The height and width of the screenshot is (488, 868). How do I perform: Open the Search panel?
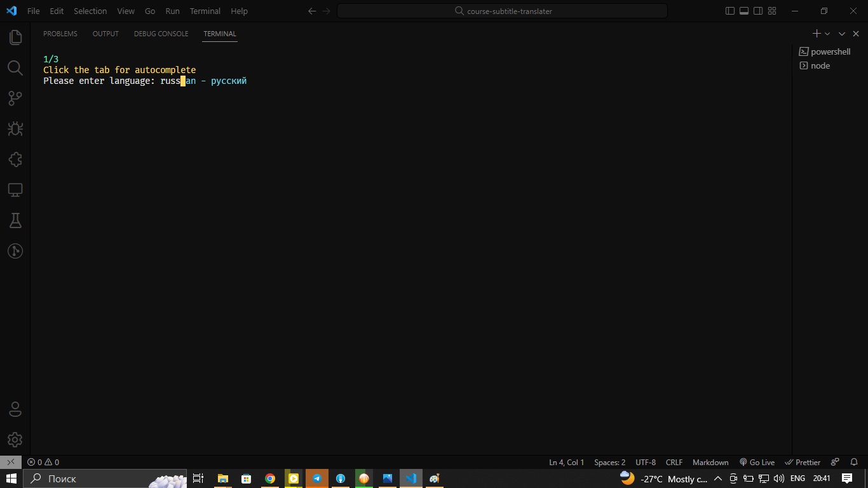15,68
